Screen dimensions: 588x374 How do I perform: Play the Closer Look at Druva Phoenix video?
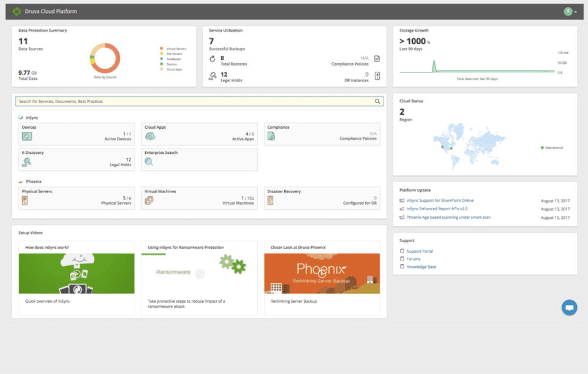click(322, 273)
